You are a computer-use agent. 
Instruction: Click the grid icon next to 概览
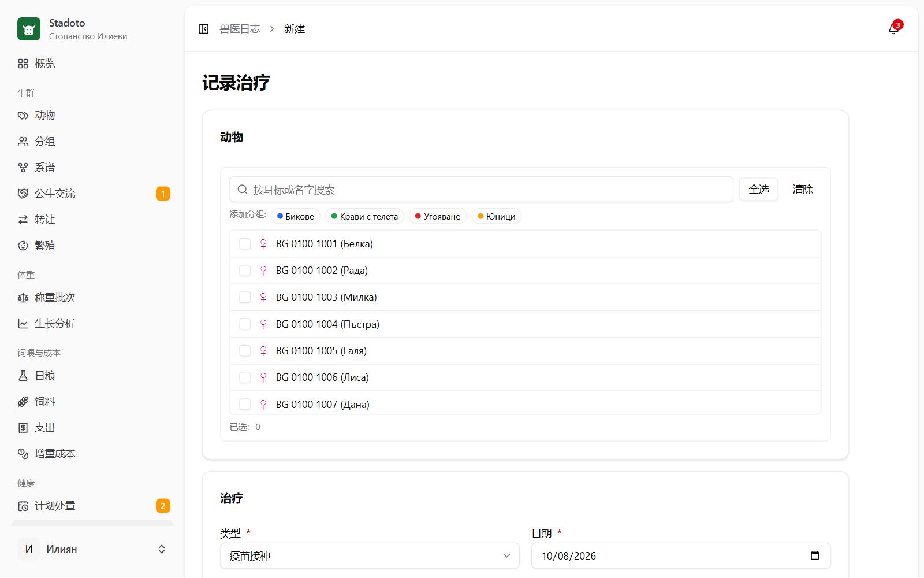tap(23, 64)
